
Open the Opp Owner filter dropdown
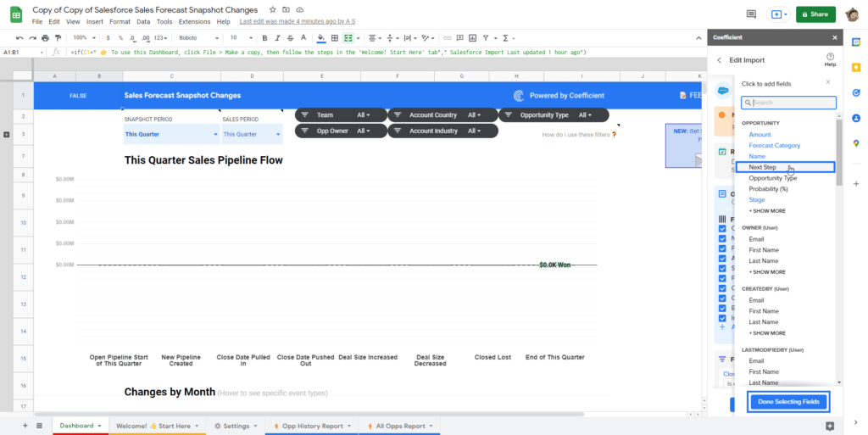pyautogui.click(x=341, y=131)
